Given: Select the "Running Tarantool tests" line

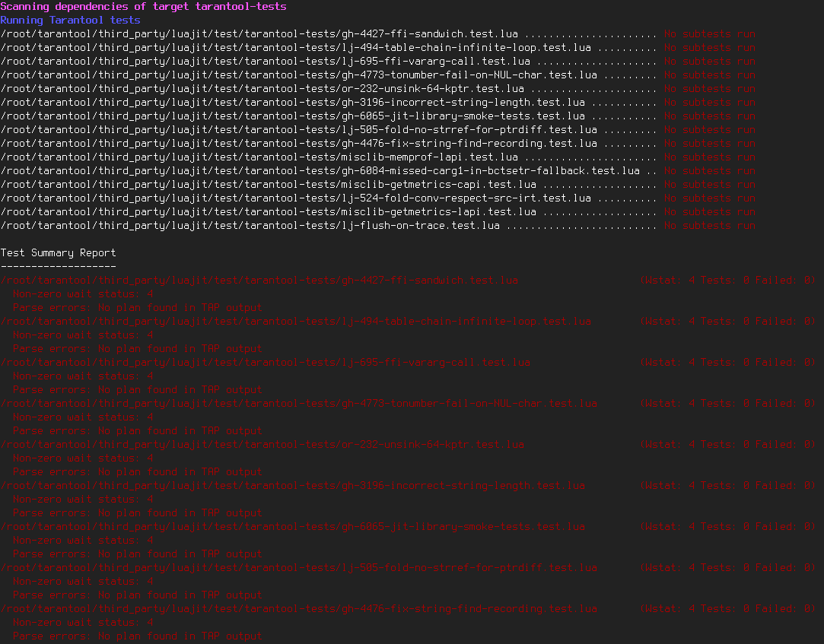Looking at the screenshot, I should [71, 20].
